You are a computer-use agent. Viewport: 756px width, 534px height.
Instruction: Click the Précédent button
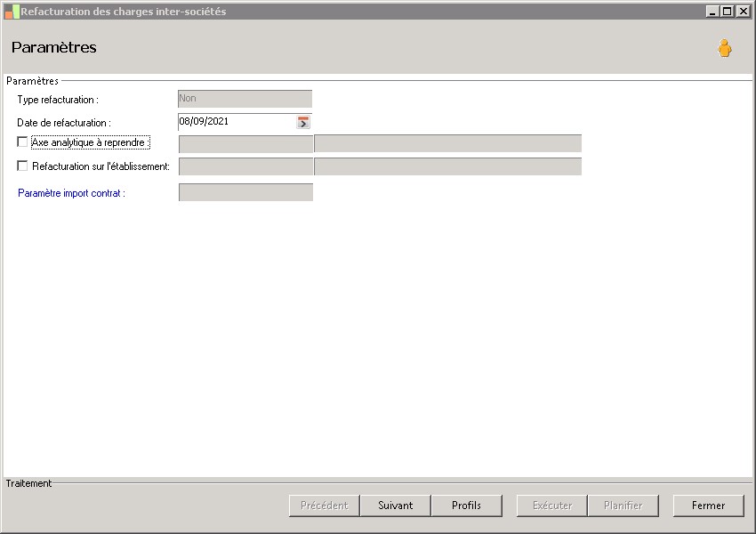(324, 506)
